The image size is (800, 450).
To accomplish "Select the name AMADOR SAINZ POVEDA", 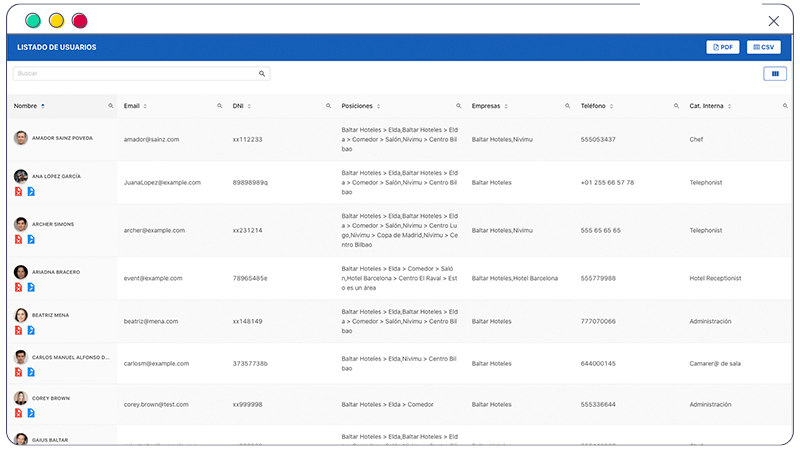I will pyautogui.click(x=62, y=138).
